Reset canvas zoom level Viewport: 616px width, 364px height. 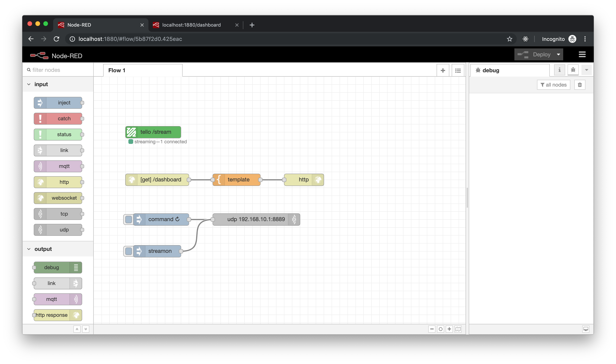tap(440, 329)
